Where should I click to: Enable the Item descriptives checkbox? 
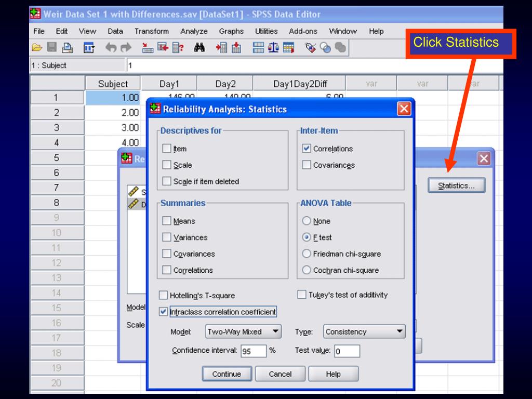[167, 148]
